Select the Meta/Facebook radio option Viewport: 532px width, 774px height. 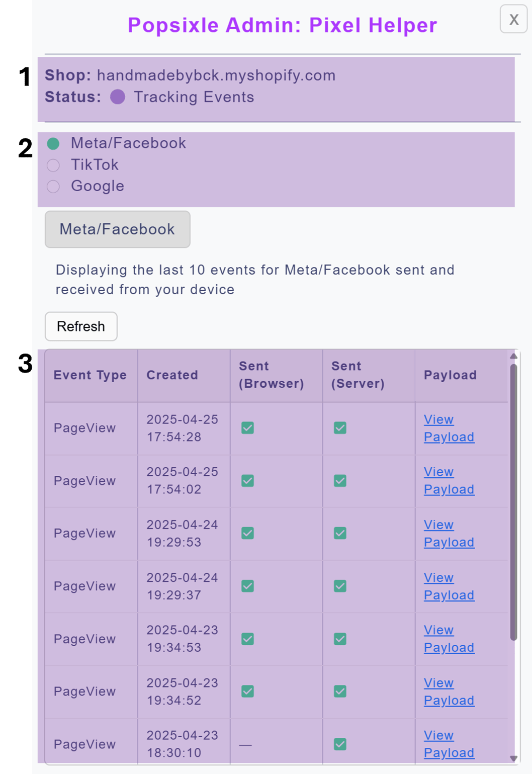(x=53, y=144)
